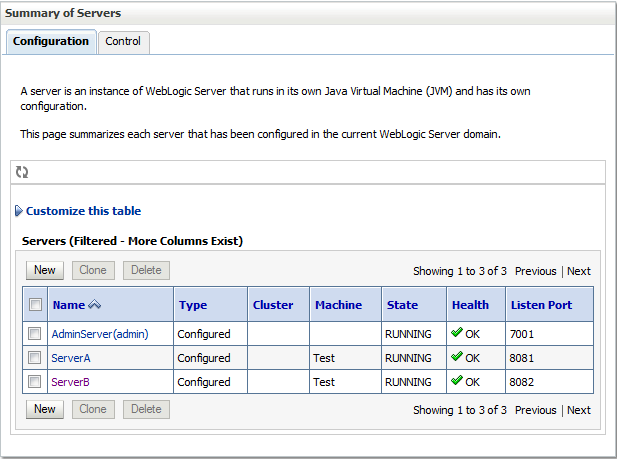Sort by the Type column header

click(193, 305)
